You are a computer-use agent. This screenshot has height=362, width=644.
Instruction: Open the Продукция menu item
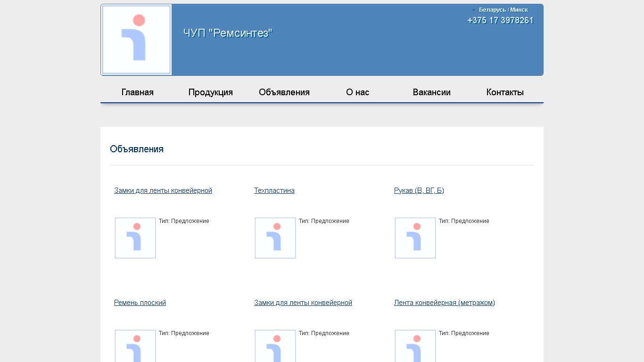point(211,92)
